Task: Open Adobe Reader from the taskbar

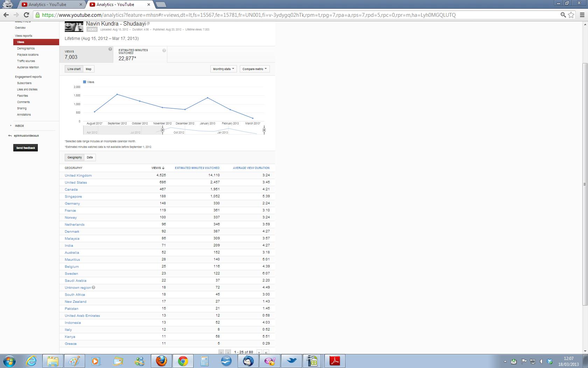Action: click(335, 361)
